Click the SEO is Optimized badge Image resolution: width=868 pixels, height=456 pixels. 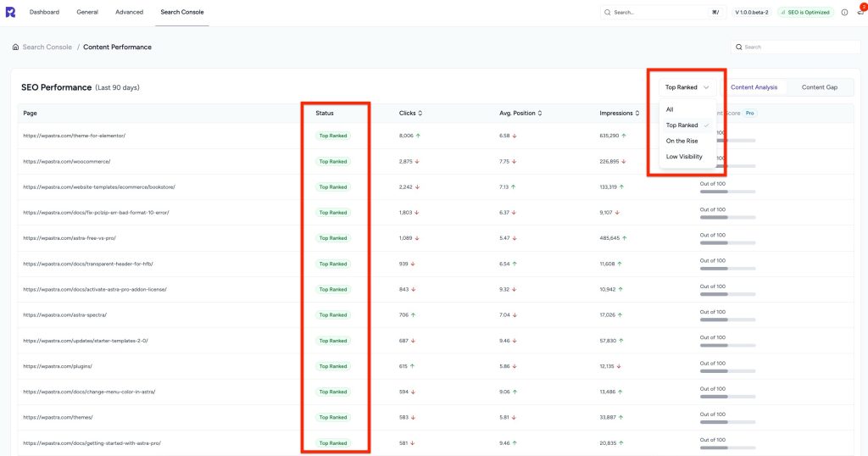pyautogui.click(x=805, y=12)
